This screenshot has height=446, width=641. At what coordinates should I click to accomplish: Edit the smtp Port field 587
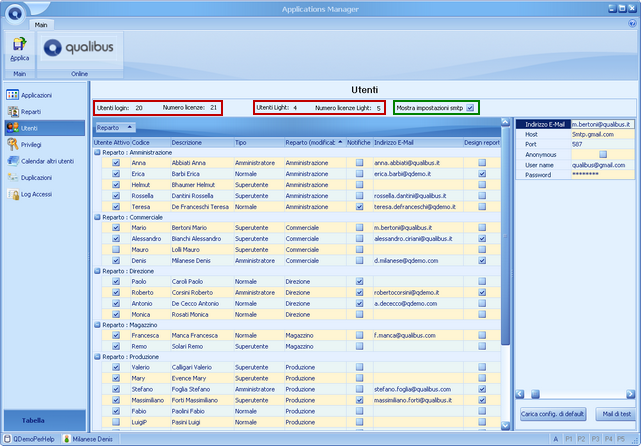click(603, 144)
